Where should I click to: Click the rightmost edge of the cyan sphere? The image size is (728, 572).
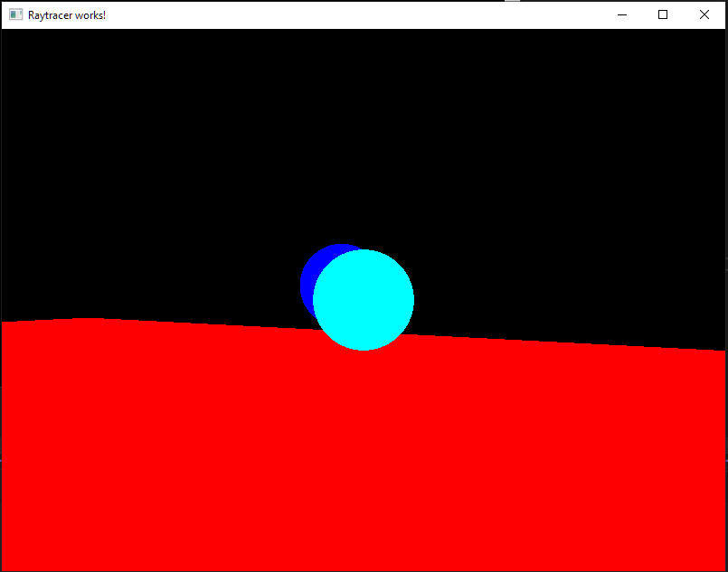coord(411,300)
